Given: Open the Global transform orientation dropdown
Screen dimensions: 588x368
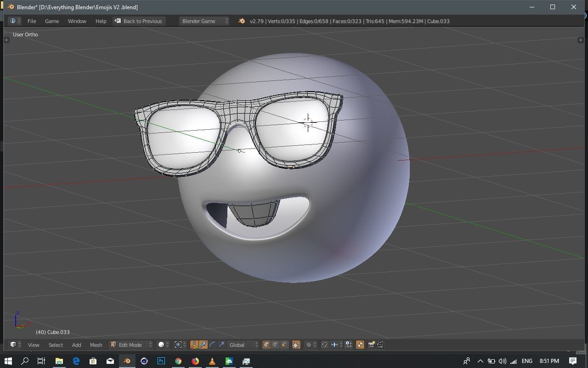Looking at the screenshot, I should click(243, 345).
